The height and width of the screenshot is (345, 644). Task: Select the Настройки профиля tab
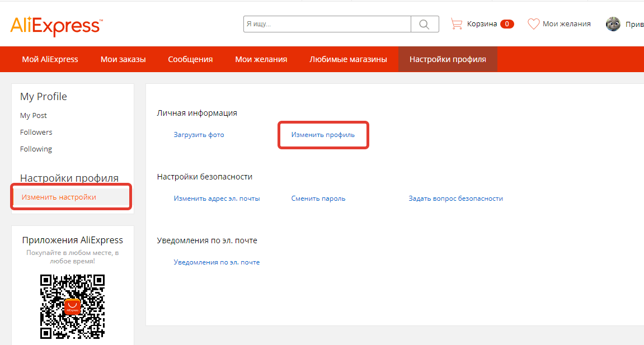click(448, 59)
